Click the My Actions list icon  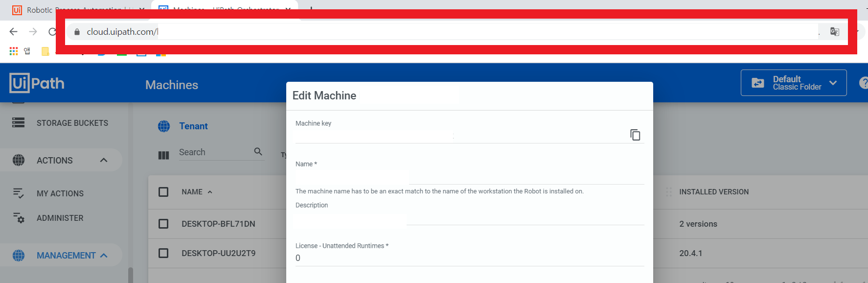point(19,193)
